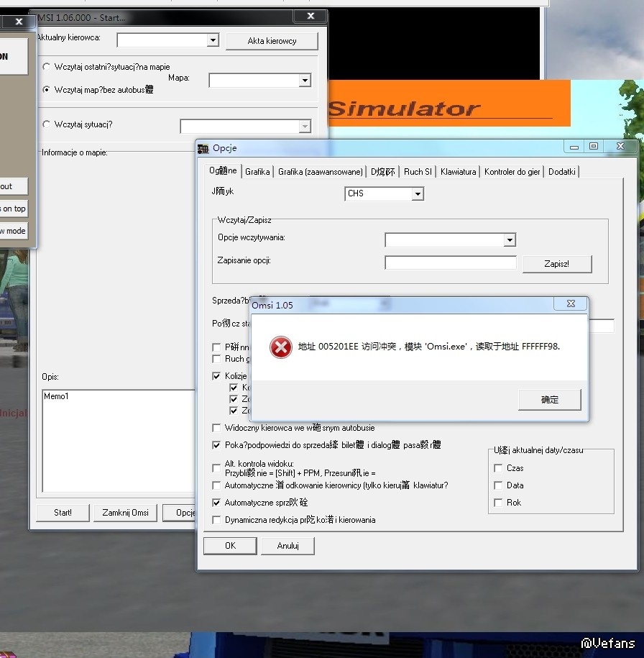
Task: Switch to Grafika (zaawansowane) tab
Action: coord(320,172)
